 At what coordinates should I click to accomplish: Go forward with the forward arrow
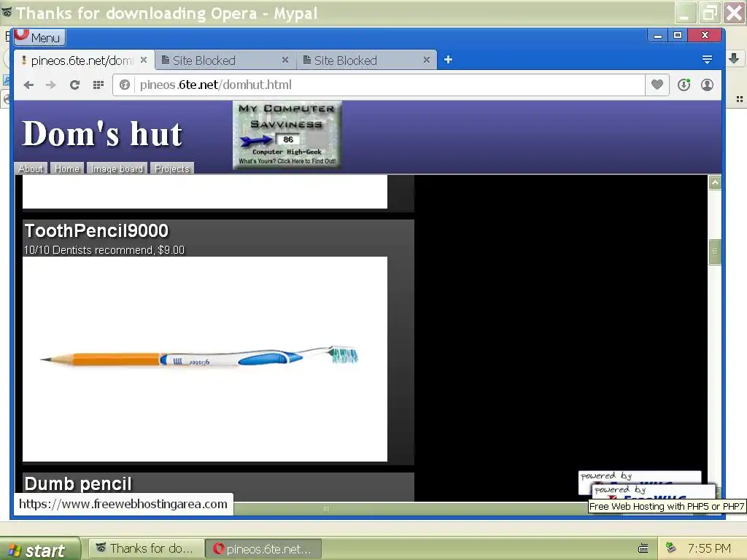pos(51,85)
